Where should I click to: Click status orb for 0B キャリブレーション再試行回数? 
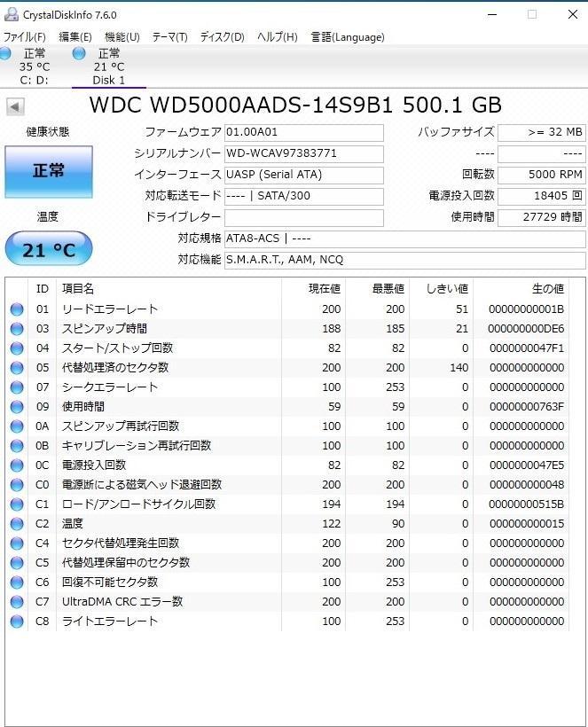point(17,446)
